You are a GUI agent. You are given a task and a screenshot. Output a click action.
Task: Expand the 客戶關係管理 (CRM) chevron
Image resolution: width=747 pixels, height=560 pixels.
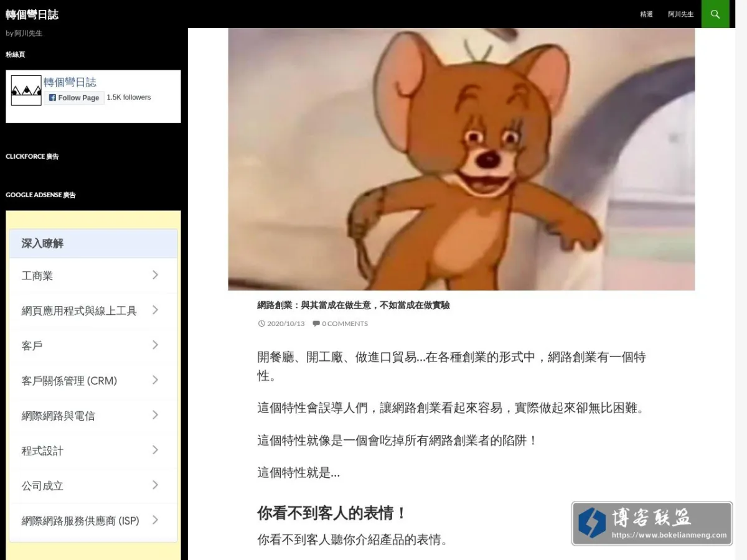point(155,380)
